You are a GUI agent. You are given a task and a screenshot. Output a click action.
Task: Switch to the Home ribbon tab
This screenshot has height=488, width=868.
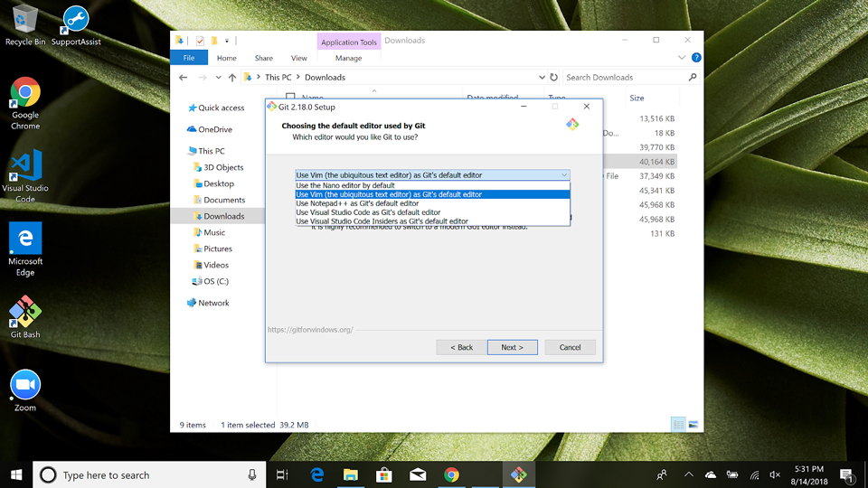tap(226, 58)
